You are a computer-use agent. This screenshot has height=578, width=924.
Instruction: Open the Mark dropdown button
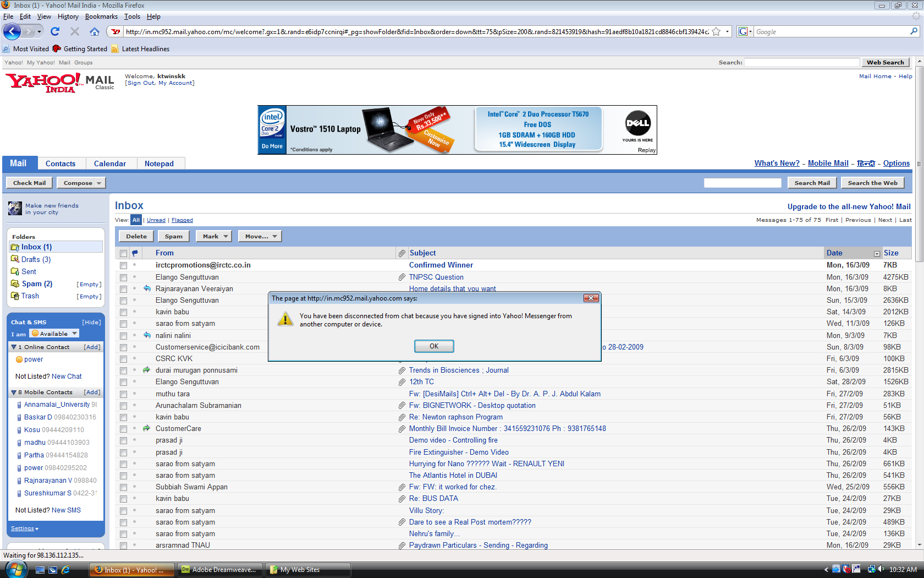[214, 236]
